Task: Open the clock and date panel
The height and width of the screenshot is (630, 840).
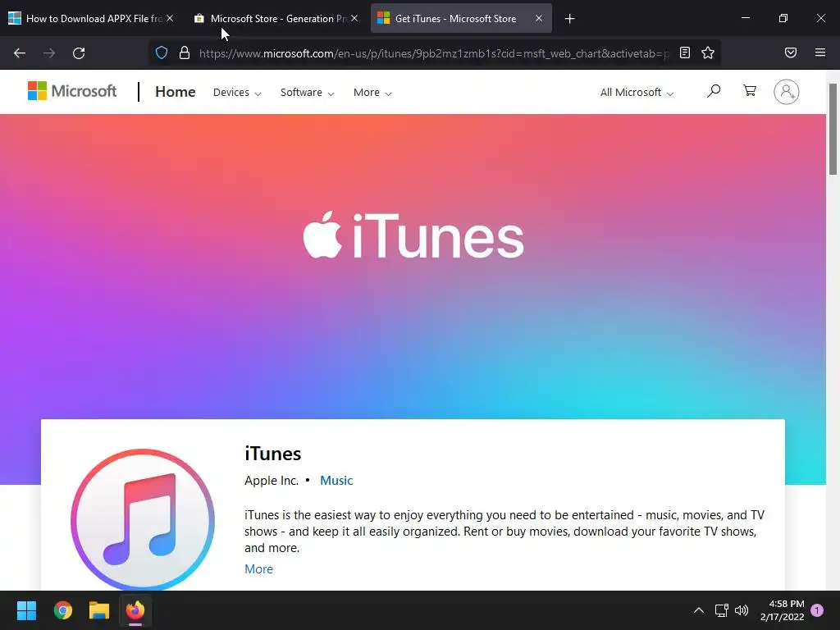Action: pyautogui.click(x=782, y=610)
